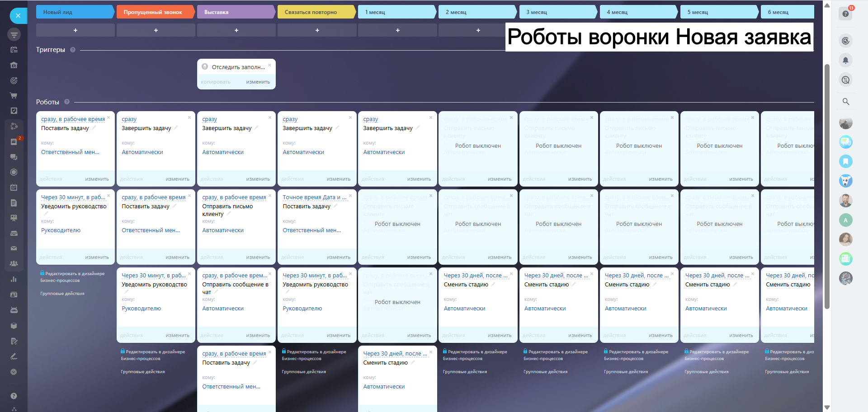Click the search magnifier in right panel
868x412 pixels.
coord(845,102)
